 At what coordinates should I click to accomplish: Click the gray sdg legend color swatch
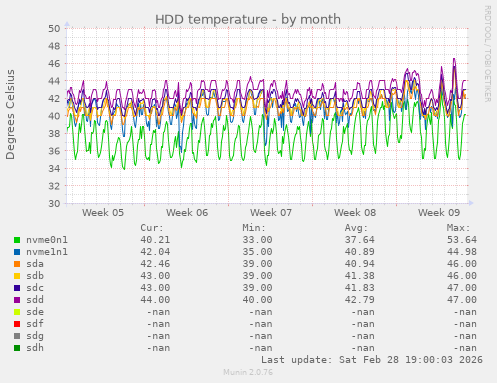click(x=17, y=336)
